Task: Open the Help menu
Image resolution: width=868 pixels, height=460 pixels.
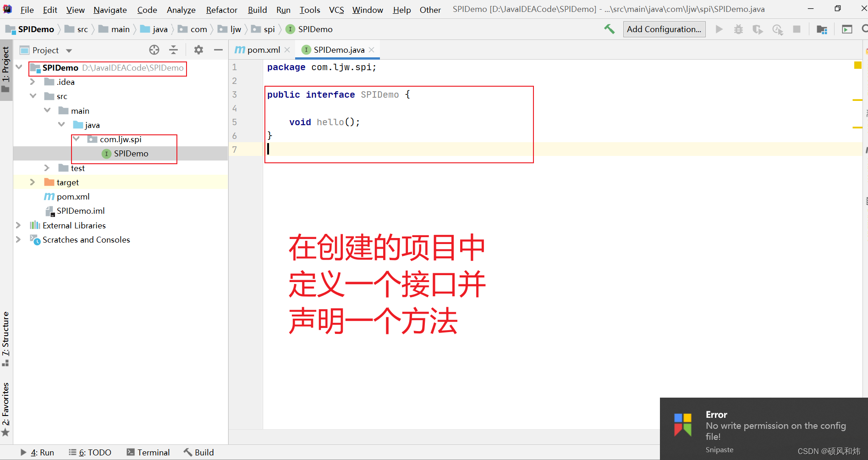Action: (402, 10)
